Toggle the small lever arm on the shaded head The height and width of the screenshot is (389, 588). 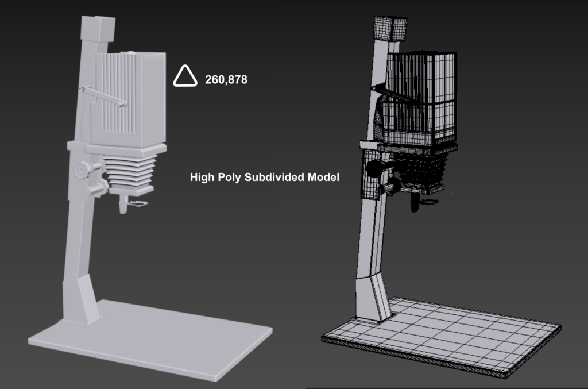103,95
